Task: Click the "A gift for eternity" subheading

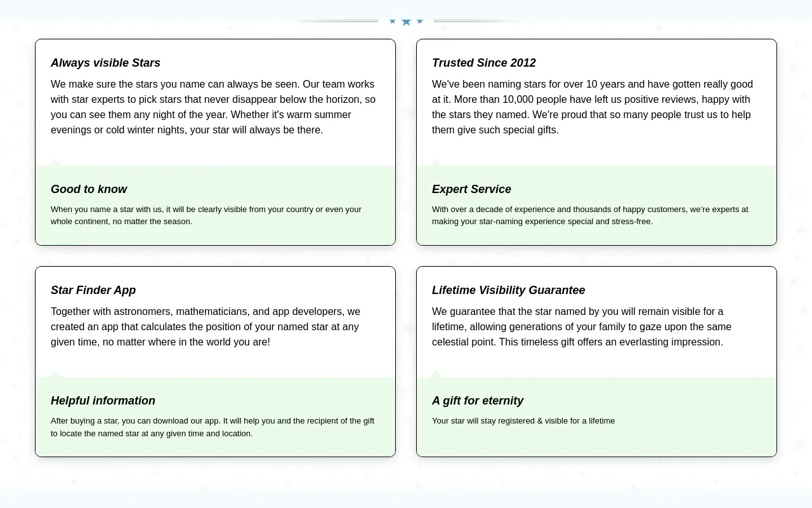Action: (477, 401)
